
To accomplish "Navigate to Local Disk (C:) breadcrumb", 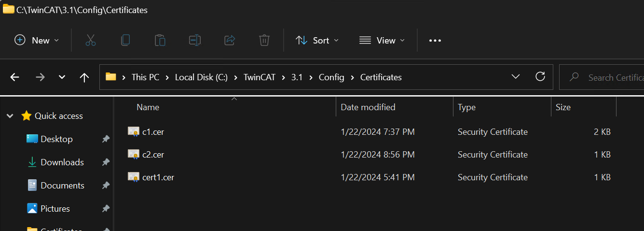I will 201,77.
